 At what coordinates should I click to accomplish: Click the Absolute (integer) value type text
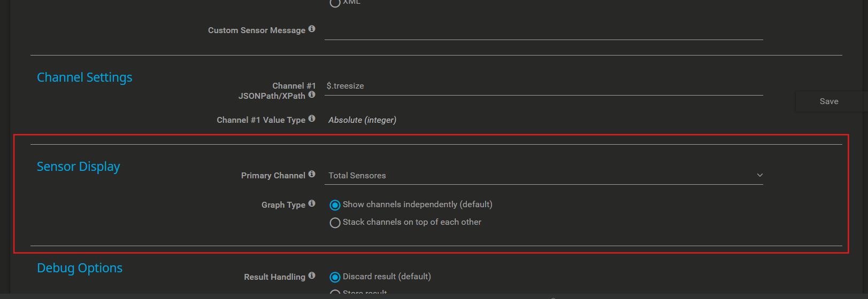(362, 120)
